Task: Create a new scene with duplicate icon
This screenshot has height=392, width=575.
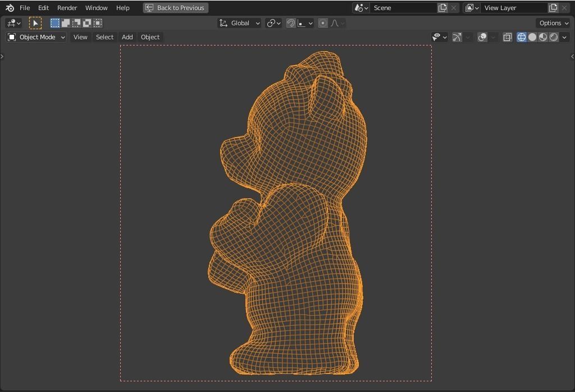Action: [442, 8]
